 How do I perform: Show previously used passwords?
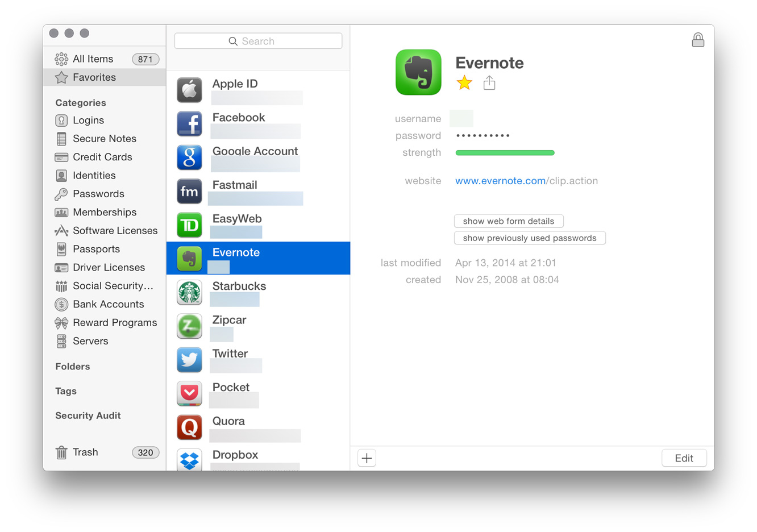[529, 238]
